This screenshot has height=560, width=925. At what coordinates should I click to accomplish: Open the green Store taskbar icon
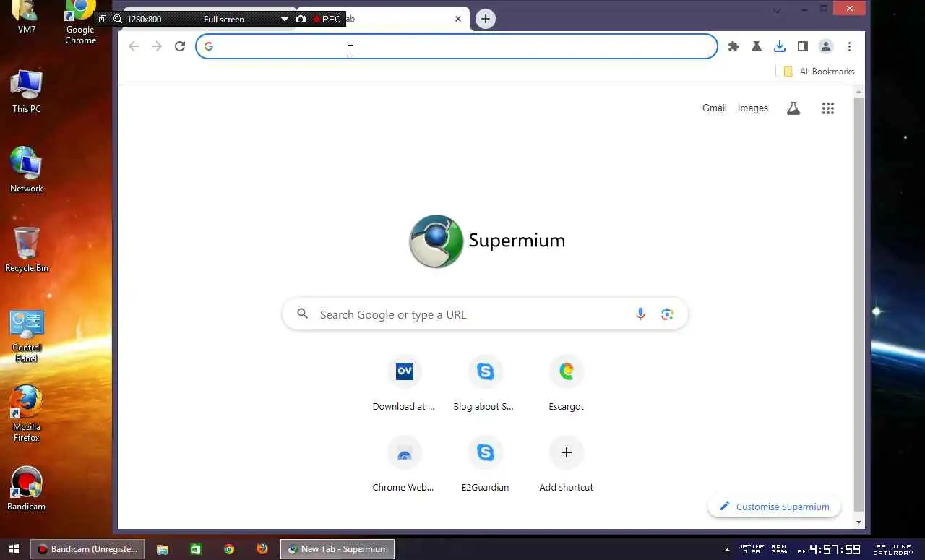pos(196,549)
